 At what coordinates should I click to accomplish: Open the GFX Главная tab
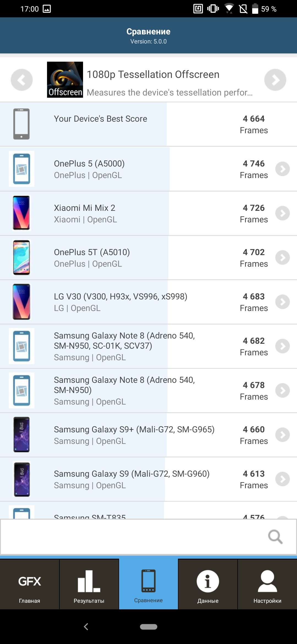[29, 585]
